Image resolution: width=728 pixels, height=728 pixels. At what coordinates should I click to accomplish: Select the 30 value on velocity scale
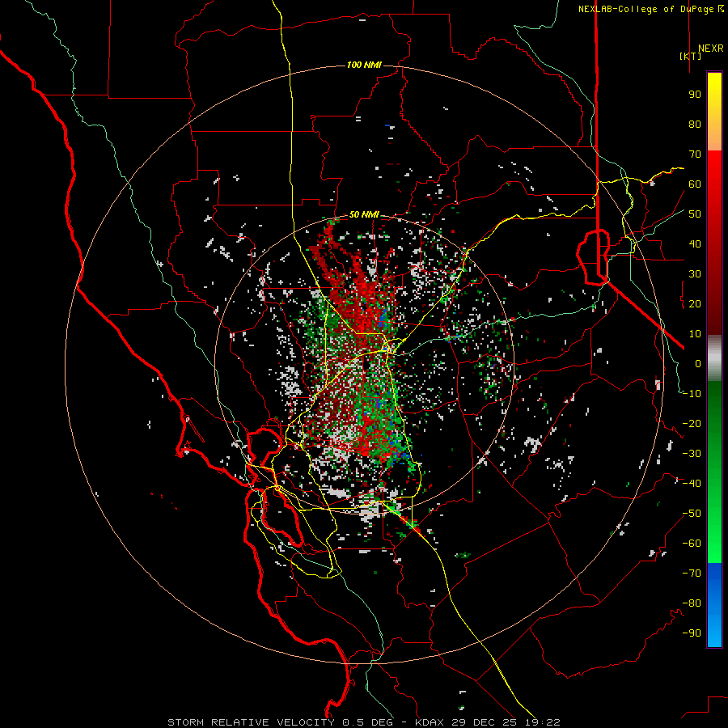pyautogui.click(x=695, y=274)
